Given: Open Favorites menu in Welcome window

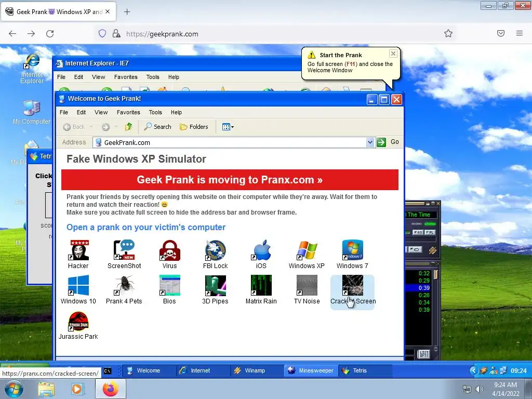Looking at the screenshot, I should 128,112.
